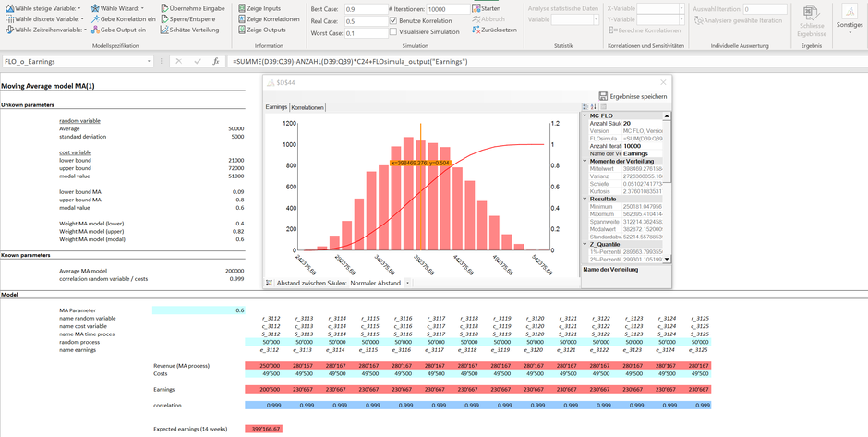
Task: Click the Abbruch simulation icon
Action: pos(476,18)
